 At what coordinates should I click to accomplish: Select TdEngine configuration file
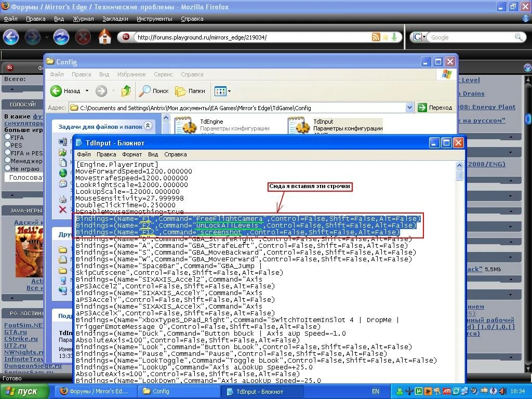pyautogui.click(x=222, y=125)
